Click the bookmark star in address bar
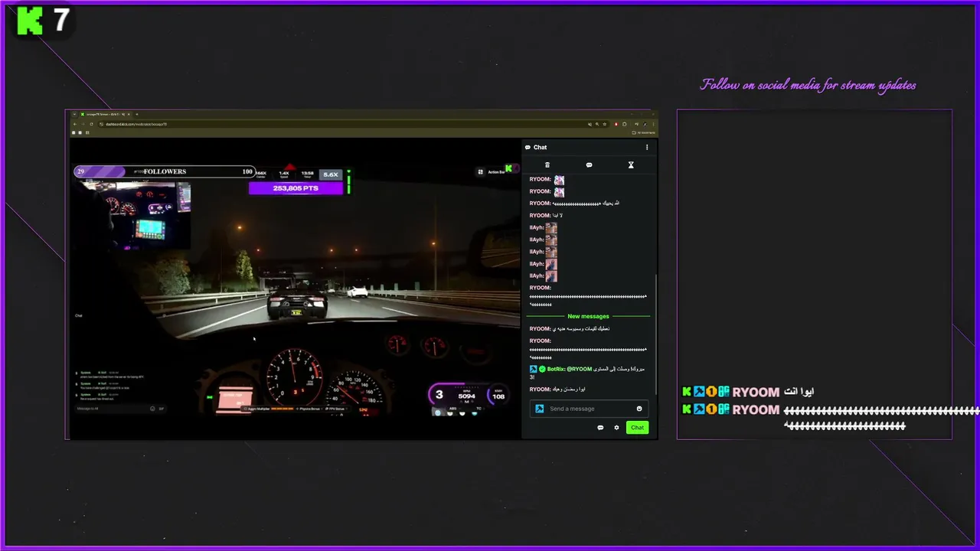Screen dimensions: 980x551 (x=605, y=124)
